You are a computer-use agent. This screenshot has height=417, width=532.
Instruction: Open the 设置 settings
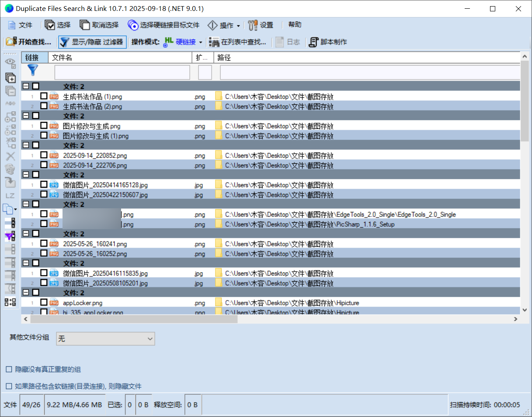click(261, 25)
